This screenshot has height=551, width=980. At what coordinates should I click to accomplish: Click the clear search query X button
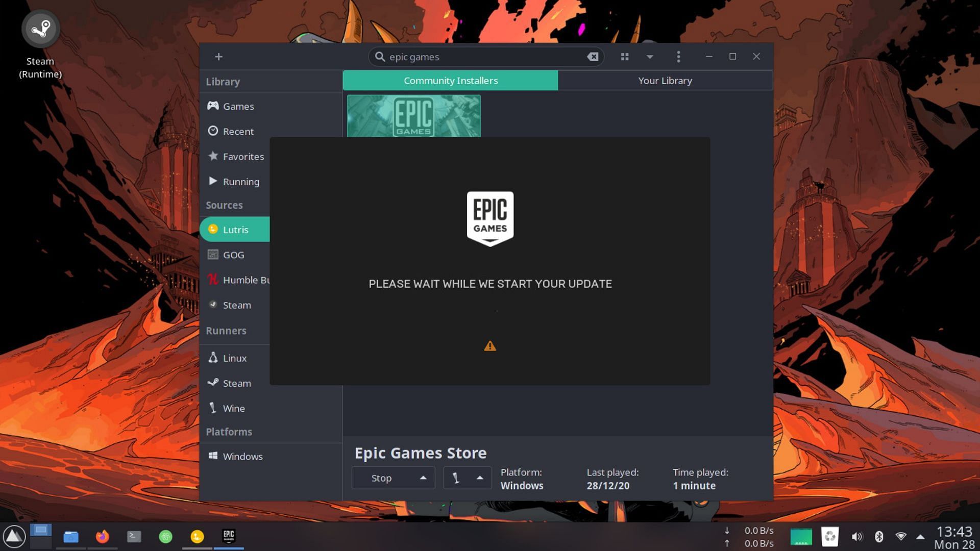click(x=593, y=56)
